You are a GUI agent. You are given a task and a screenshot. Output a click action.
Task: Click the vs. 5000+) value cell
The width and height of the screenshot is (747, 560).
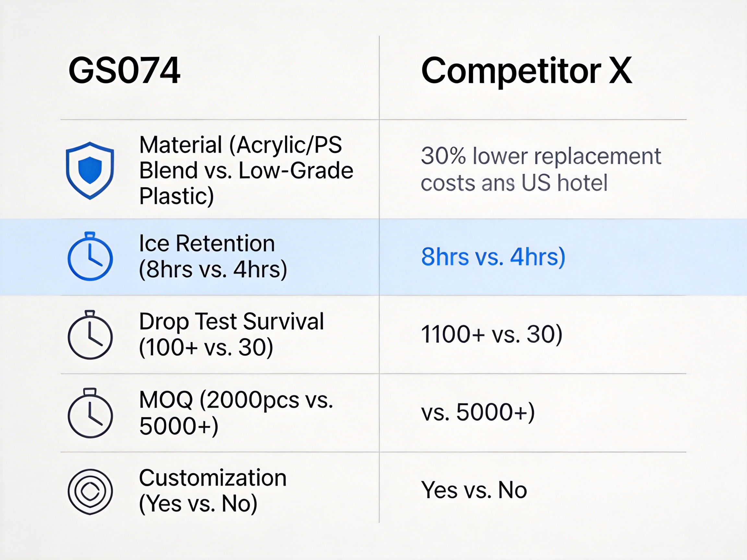pos(478,412)
